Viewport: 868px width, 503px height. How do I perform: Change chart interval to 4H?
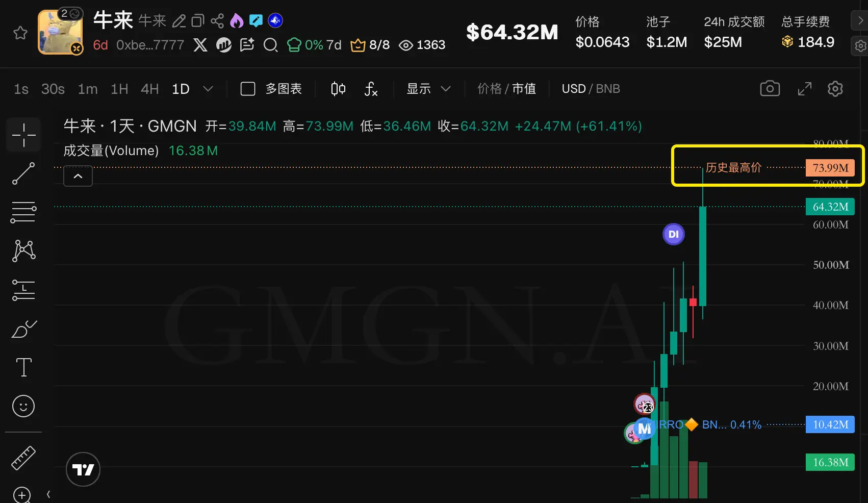coord(150,89)
